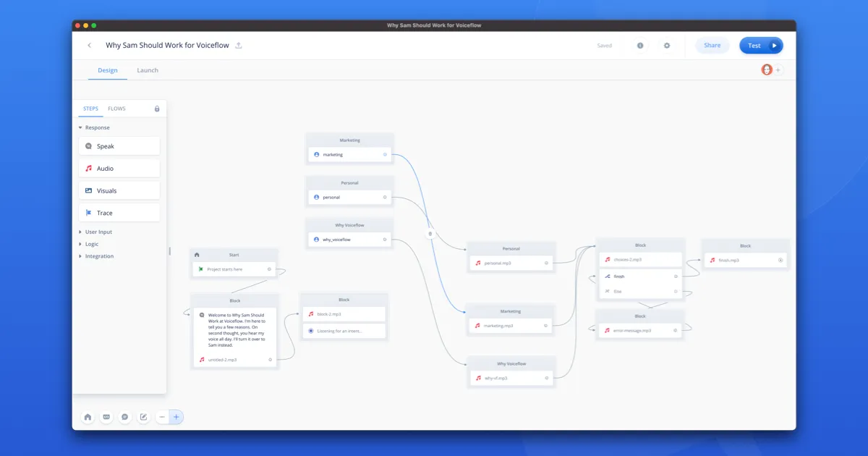This screenshot has width=868, height=456.
Task: Select the Why Voiceflow intent block header
Action: (x=350, y=225)
